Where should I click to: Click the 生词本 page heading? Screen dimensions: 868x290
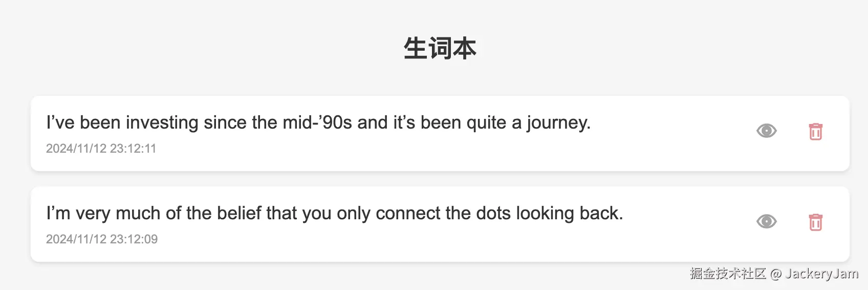440,49
